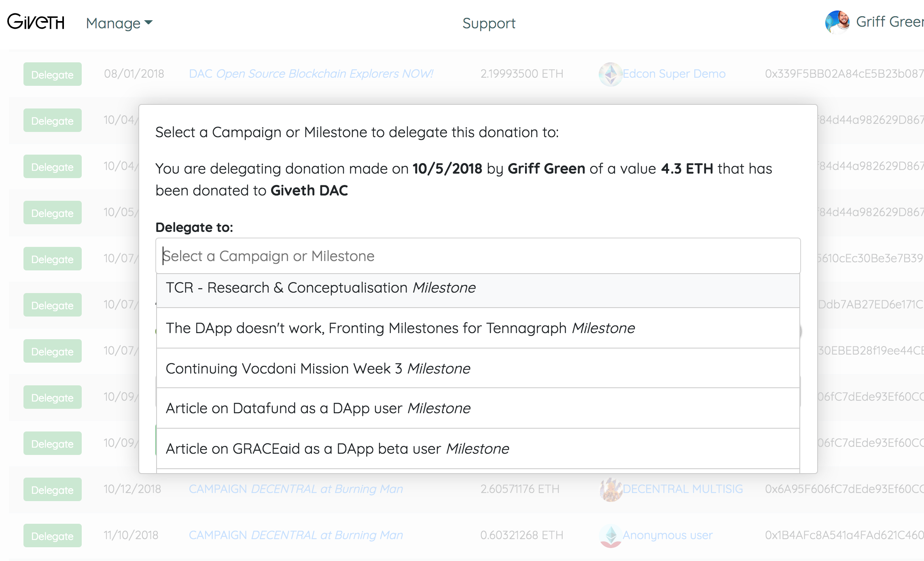Choose Fronting Milestones for Tennagraph option
This screenshot has width=924, height=561.
[x=478, y=328]
